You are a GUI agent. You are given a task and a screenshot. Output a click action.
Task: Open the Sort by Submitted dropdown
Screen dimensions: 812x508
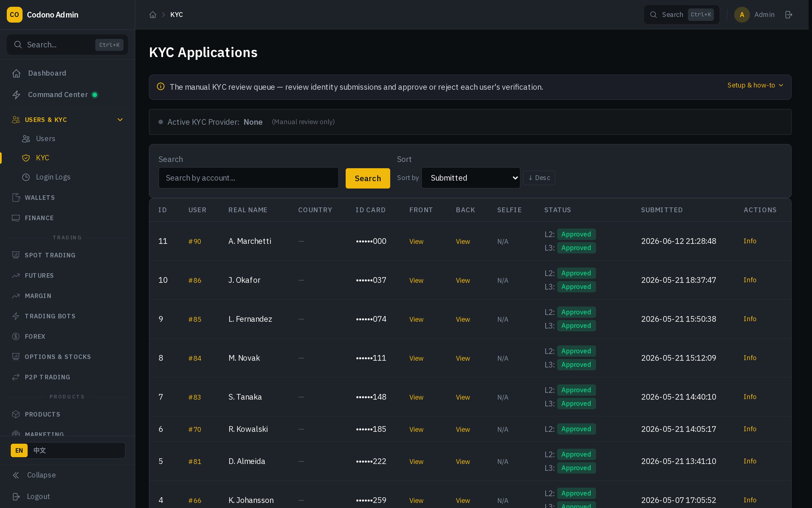pos(470,178)
